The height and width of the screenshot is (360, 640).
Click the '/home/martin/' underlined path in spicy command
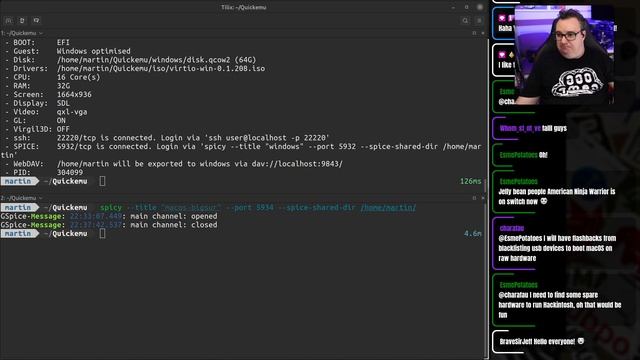click(388, 207)
